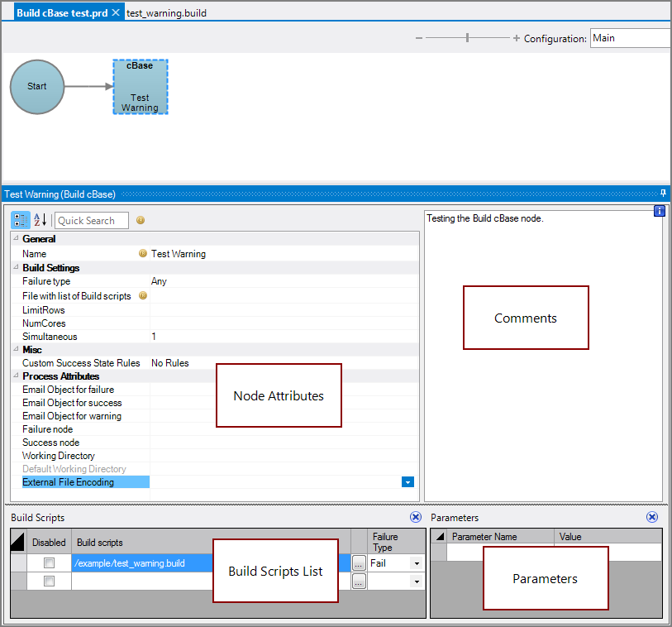Viewport: 672px width, 627px height.
Task: Click the categorized view icon in properties toolbar
Action: 21,220
